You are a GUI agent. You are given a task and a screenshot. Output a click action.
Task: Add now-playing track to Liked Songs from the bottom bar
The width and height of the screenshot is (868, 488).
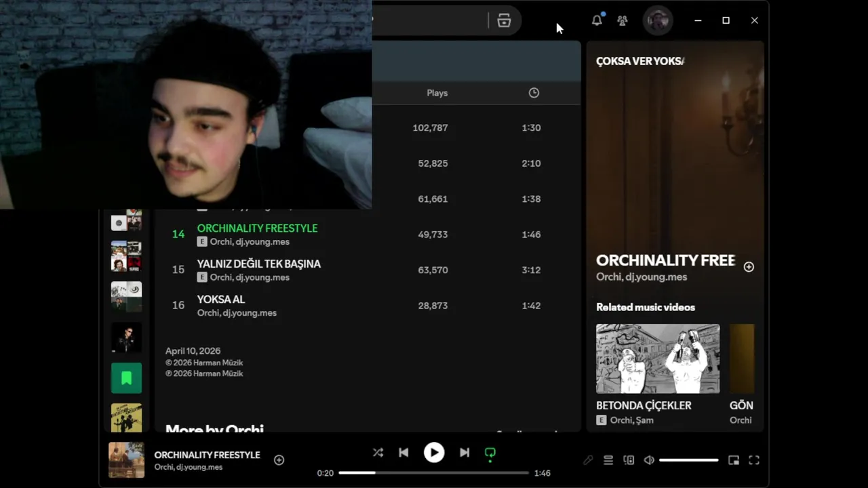279,460
